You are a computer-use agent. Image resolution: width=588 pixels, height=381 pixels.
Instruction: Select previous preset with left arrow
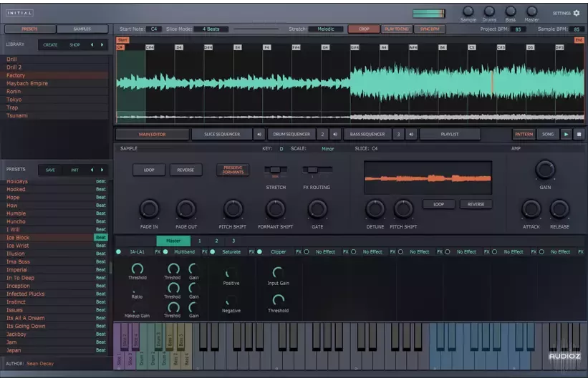[x=92, y=170]
